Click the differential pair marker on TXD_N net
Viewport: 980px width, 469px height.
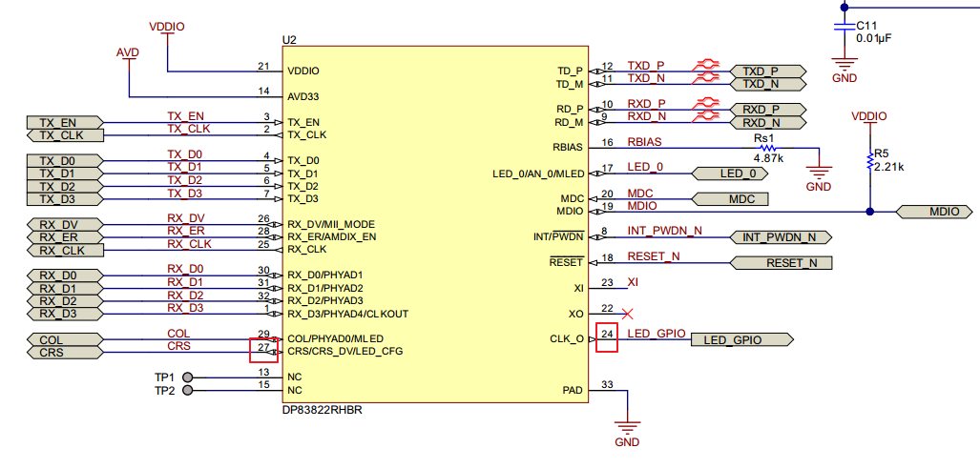[x=706, y=77]
